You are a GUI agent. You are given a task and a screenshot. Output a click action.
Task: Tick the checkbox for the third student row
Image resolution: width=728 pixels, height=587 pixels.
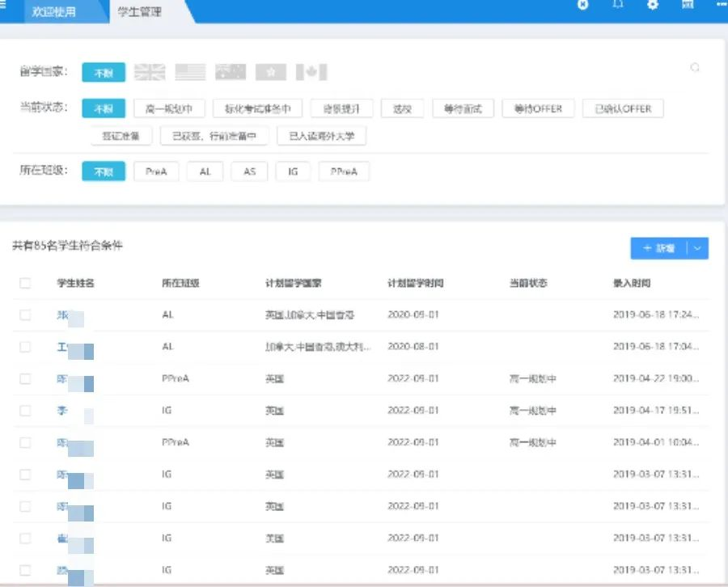25,378
